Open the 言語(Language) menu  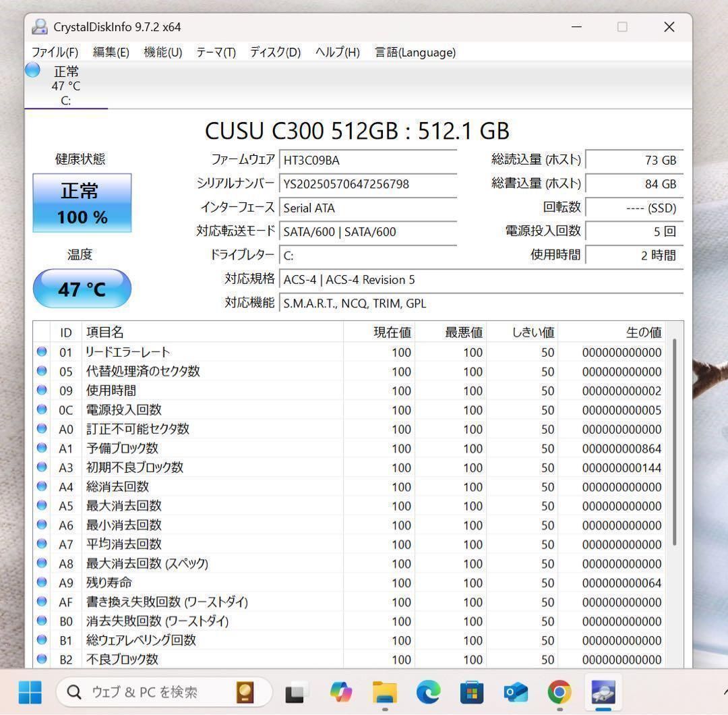[x=415, y=52]
